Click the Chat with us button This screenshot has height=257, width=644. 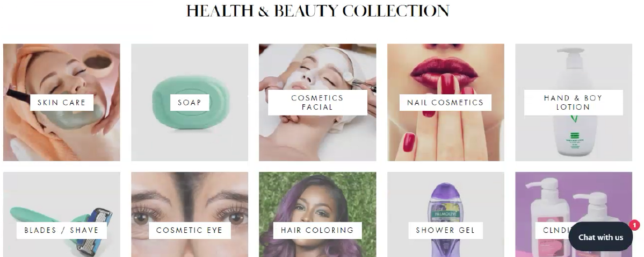click(x=600, y=237)
